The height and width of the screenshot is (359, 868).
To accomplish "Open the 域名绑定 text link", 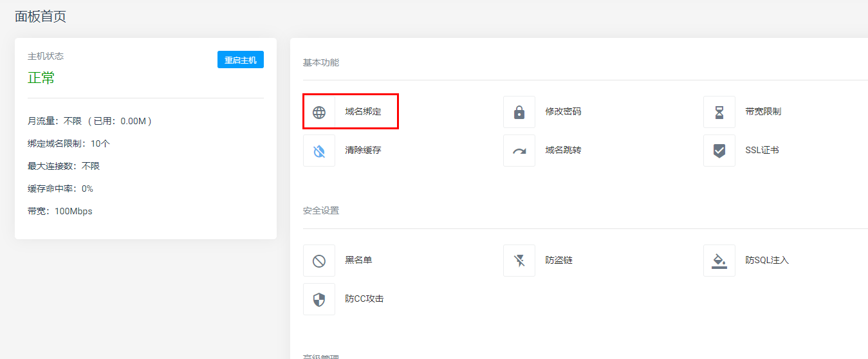I will tap(363, 111).
